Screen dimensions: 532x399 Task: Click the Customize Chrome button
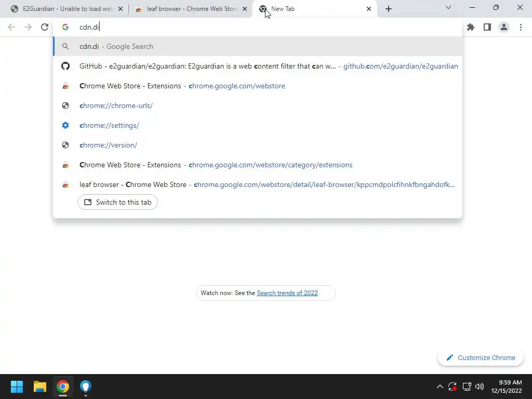coord(481,357)
